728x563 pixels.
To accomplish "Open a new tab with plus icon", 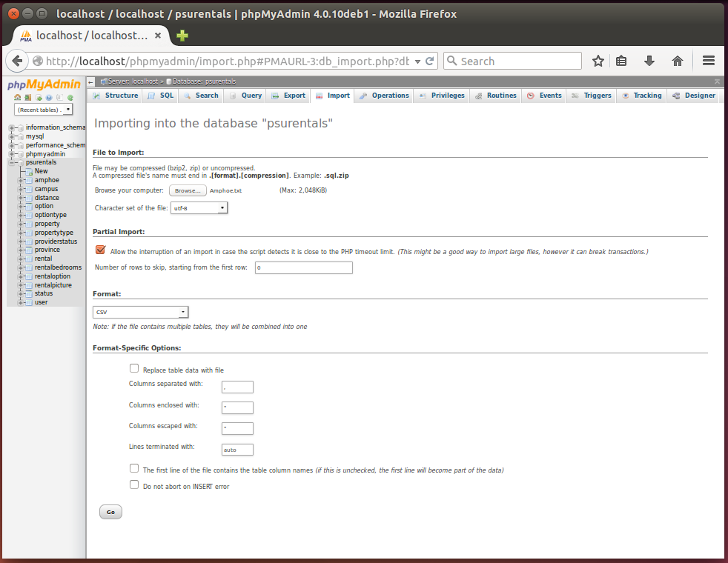I will tap(182, 36).
